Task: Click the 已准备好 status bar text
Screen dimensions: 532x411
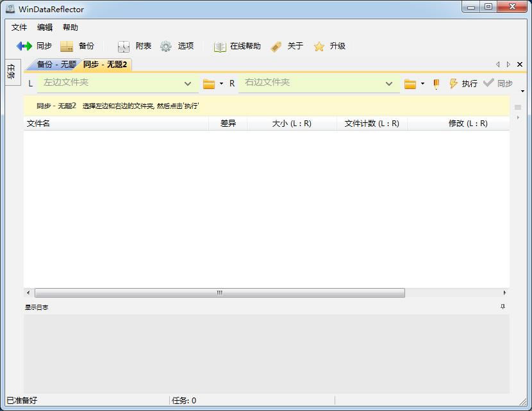Action: [x=22, y=401]
